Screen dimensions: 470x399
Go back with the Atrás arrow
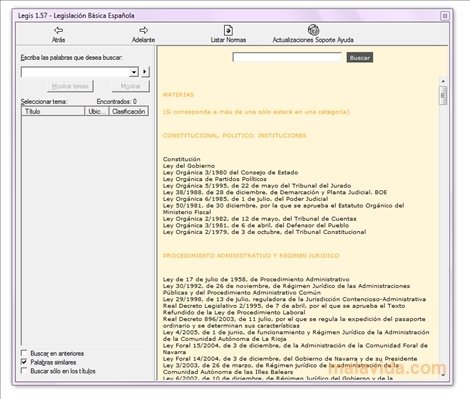click(x=58, y=30)
